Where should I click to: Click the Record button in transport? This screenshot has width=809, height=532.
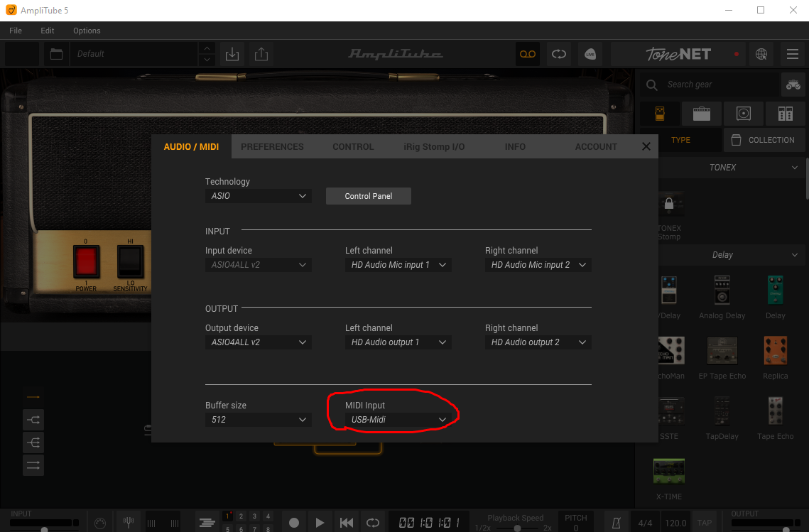pyautogui.click(x=293, y=523)
